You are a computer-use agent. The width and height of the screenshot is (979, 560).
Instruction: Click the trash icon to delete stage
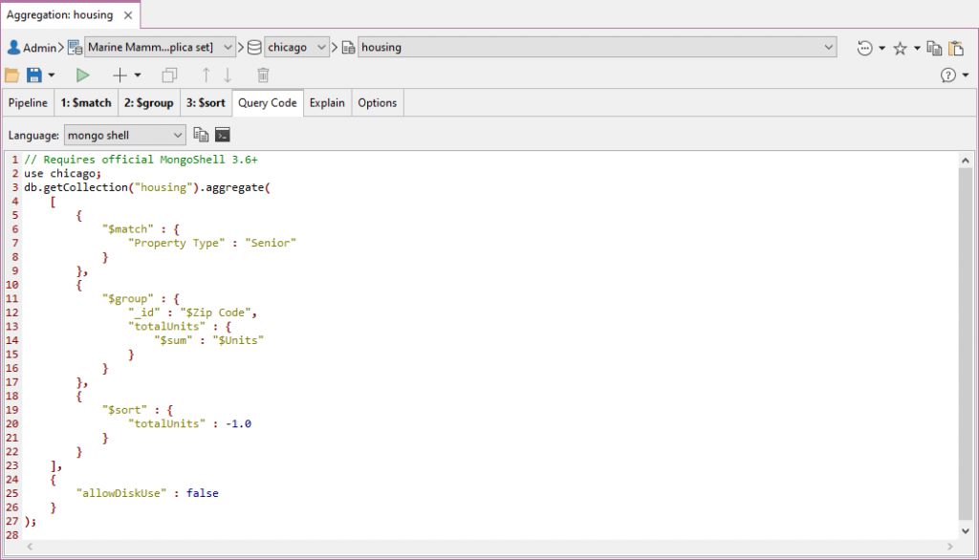point(263,75)
